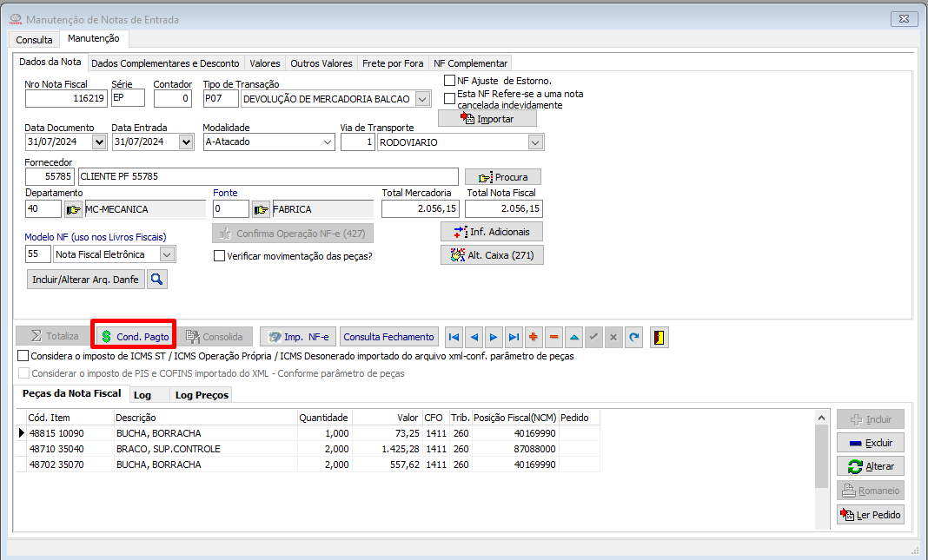Go to first record navigation button
Image resolution: width=928 pixels, height=560 pixels.
(x=454, y=337)
